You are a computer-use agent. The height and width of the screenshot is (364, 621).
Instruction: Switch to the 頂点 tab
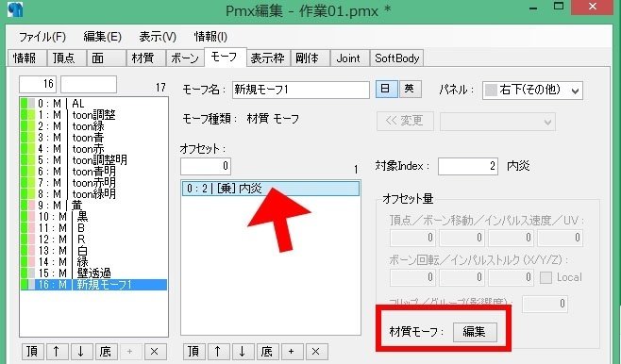click(x=66, y=58)
